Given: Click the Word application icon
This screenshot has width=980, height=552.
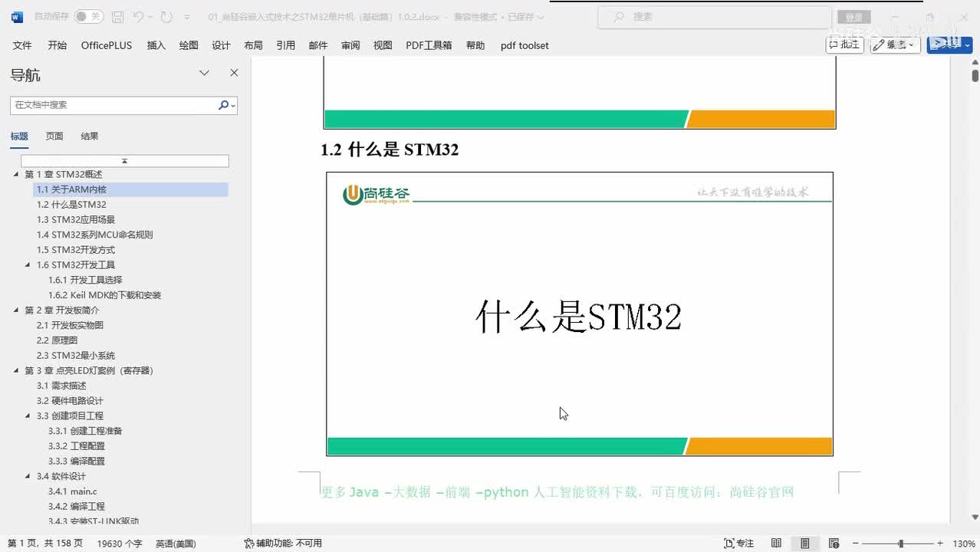Looking at the screenshot, I should pyautogui.click(x=17, y=16).
